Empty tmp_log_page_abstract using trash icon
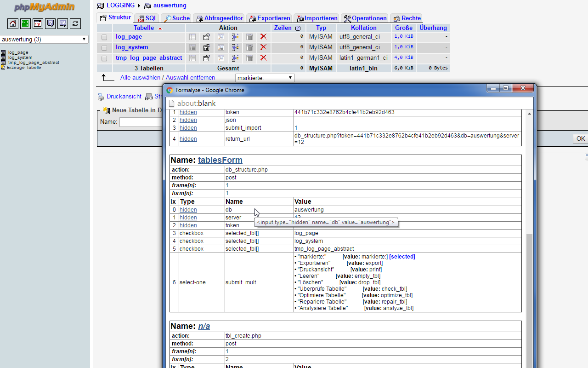This screenshot has width=588, height=368. pos(249,58)
